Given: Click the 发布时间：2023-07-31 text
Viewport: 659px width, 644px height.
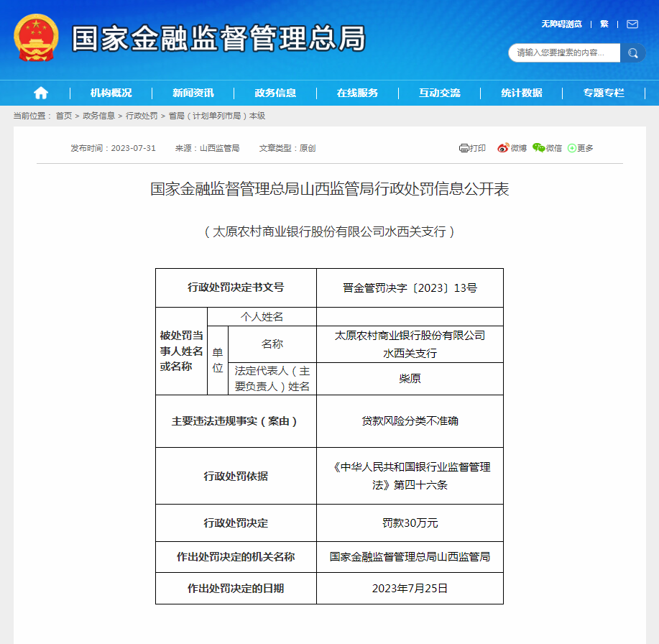Looking at the screenshot, I should (113, 148).
